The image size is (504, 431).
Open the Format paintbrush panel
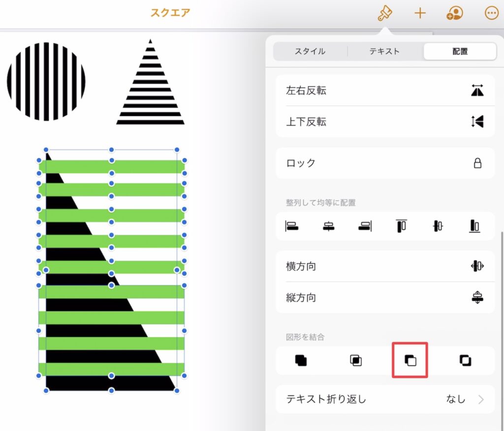pyautogui.click(x=384, y=13)
